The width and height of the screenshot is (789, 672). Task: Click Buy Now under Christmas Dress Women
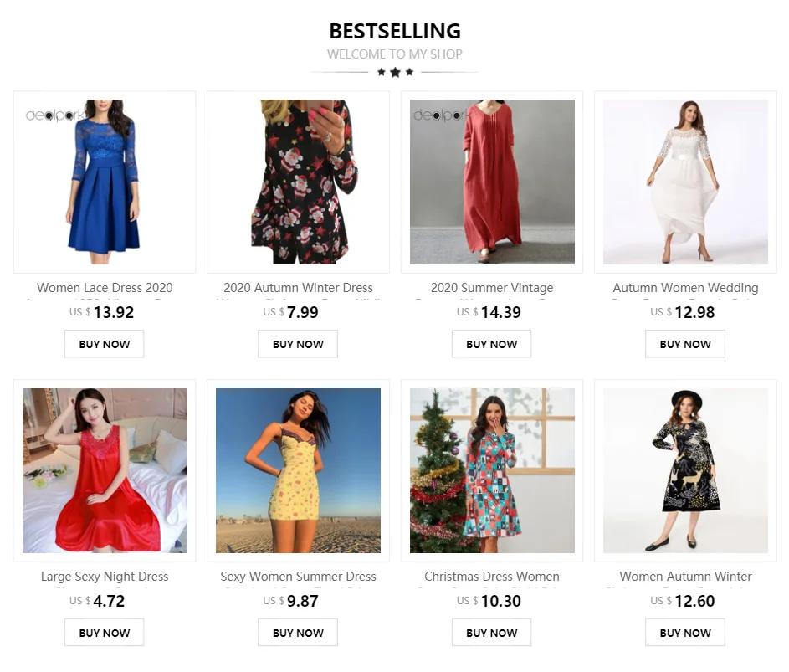pos(492,632)
